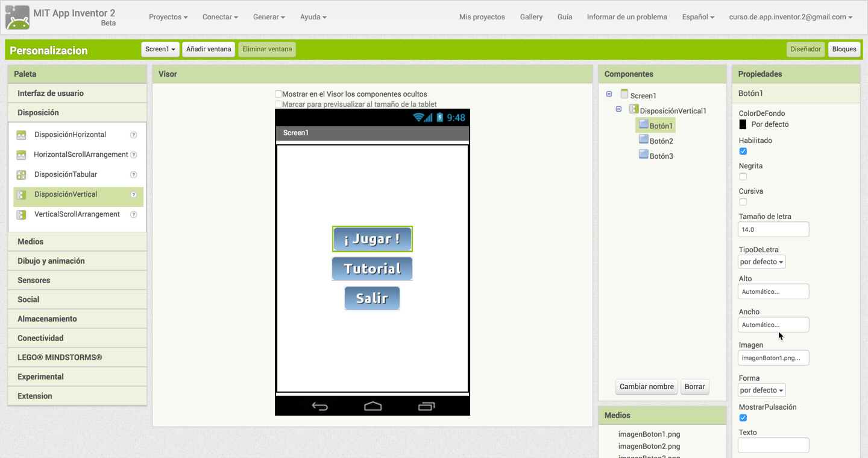The image size is (868, 458).
Task: Click Cambiar nombre button
Action: [x=646, y=387]
